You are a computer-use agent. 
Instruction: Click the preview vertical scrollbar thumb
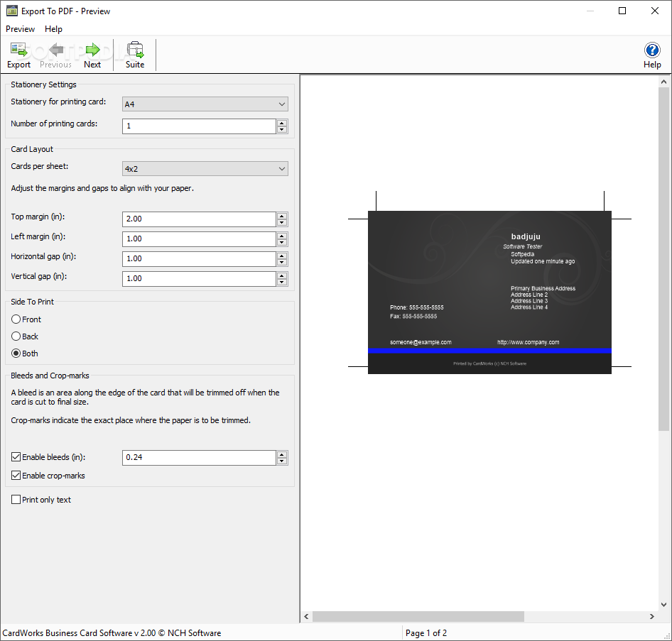[x=663, y=259]
